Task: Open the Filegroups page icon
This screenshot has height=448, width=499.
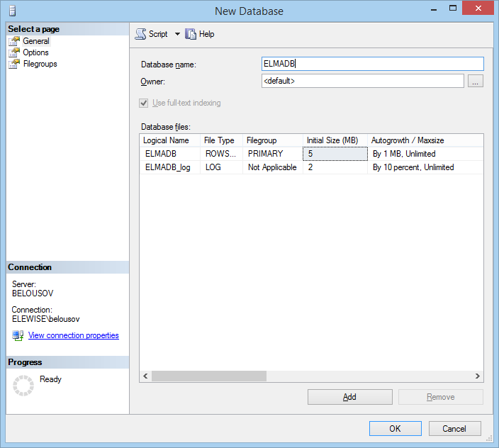Action: [14, 64]
